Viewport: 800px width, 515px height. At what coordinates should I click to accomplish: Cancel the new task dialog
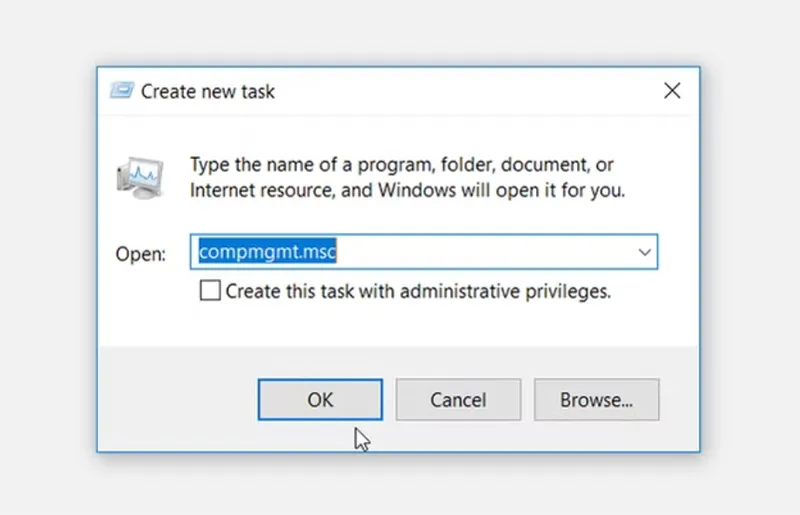[458, 400]
